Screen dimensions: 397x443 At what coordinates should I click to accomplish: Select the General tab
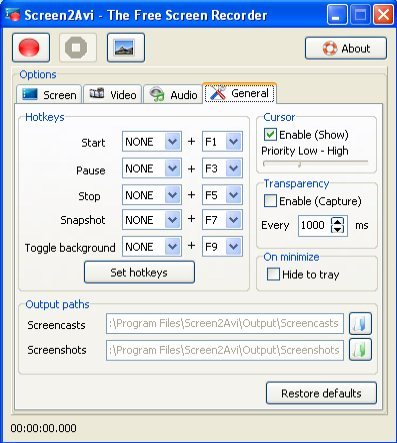point(239,93)
